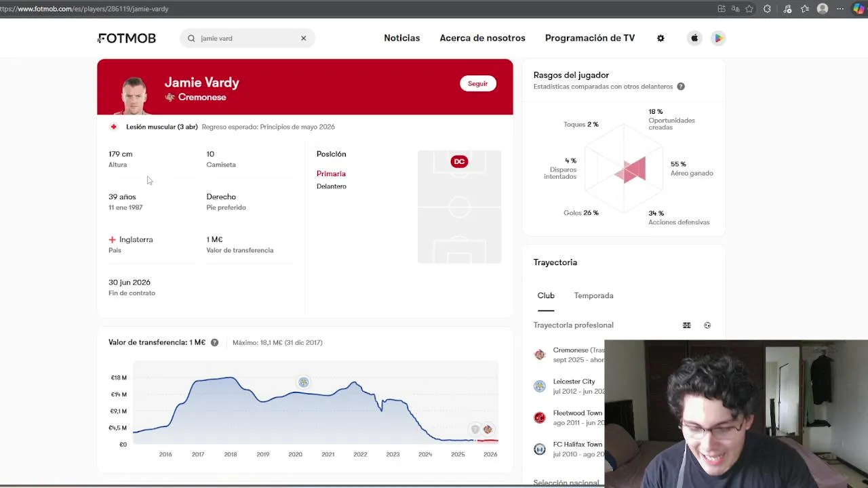The width and height of the screenshot is (868, 488).
Task: Open browser media control music icon
Action: click(787, 9)
